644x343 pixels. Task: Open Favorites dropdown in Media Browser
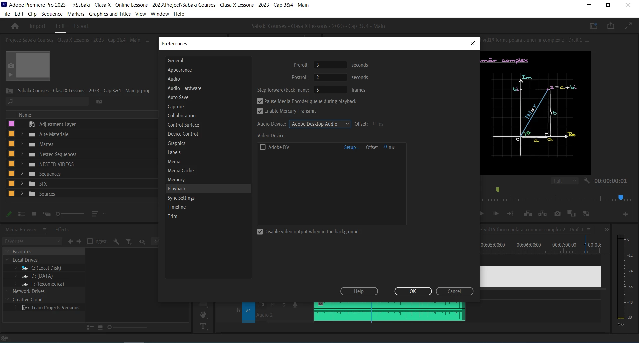point(33,241)
